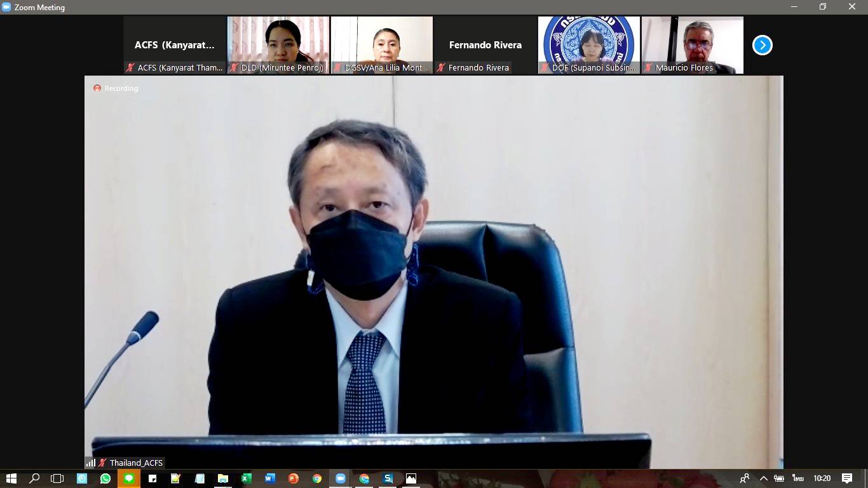Launch Excel from the taskbar
Image resolution: width=868 pixels, height=488 pixels.
[247, 478]
